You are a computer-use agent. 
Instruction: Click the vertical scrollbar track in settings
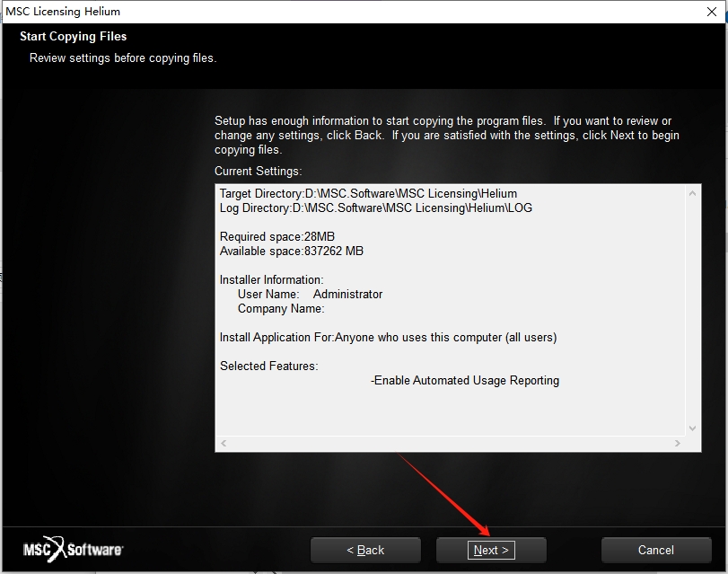tap(692, 310)
